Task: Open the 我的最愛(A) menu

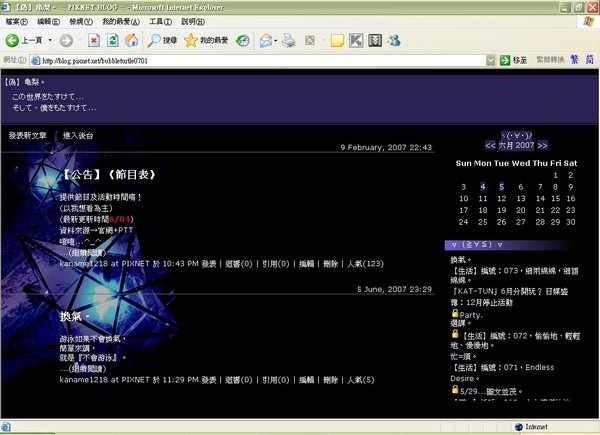Action: 121,22
